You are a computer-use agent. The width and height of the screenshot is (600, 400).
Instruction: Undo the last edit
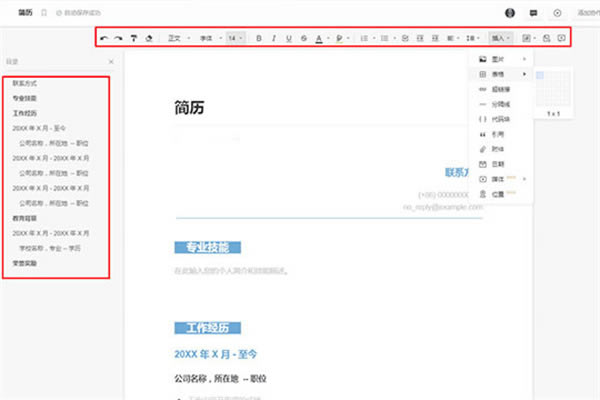point(104,38)
